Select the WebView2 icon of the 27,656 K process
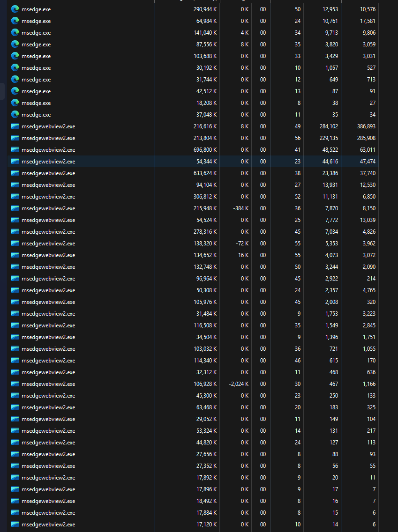 (x=15, y=454)
